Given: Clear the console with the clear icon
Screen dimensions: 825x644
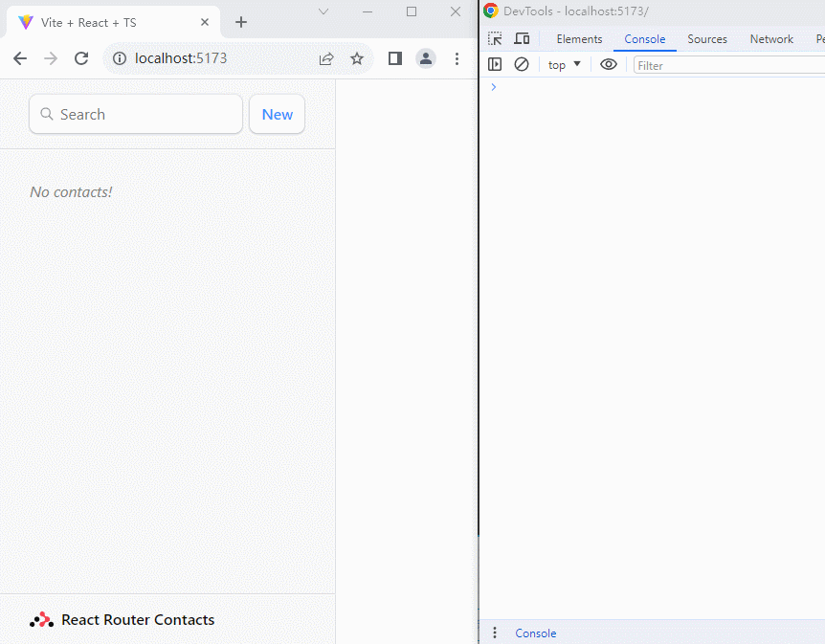Looking at the screenshot, I should 522,65.
